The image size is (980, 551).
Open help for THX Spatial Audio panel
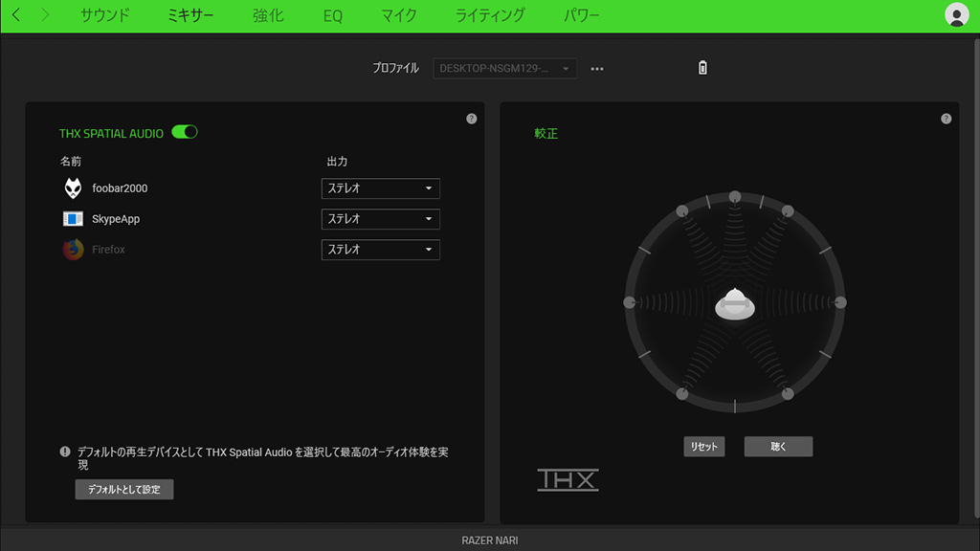click(471, 119)
